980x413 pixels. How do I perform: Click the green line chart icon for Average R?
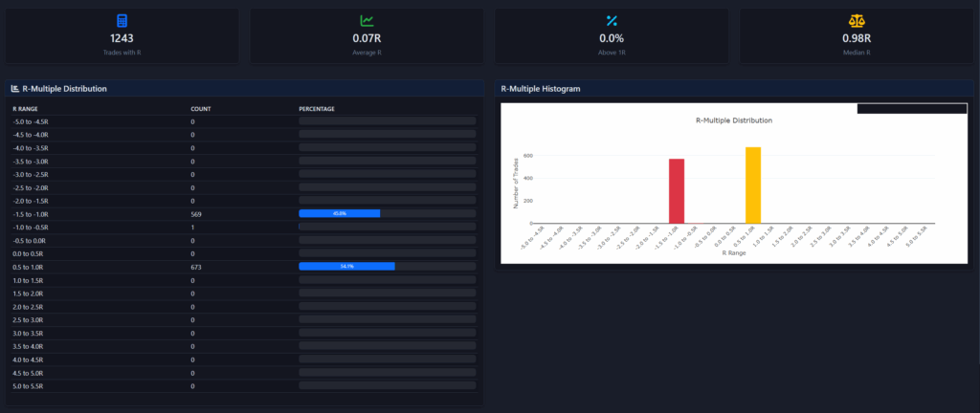pyautogui.click(x=367, y=21)
